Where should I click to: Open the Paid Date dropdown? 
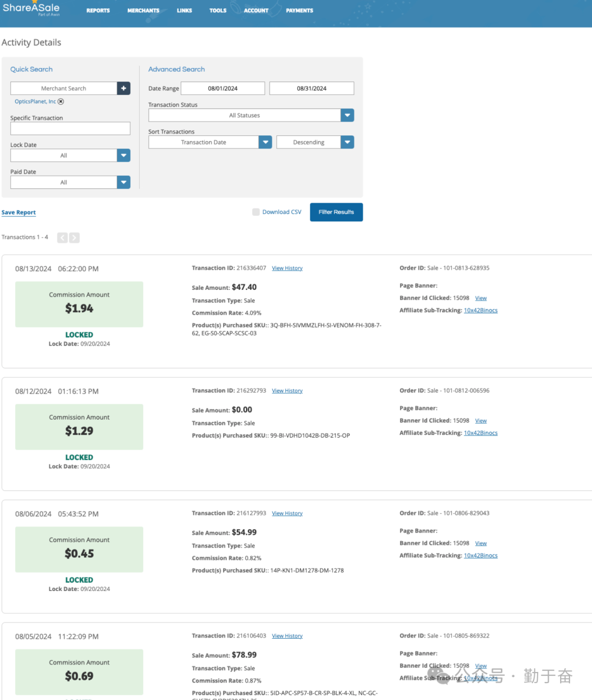coord(123,182)
